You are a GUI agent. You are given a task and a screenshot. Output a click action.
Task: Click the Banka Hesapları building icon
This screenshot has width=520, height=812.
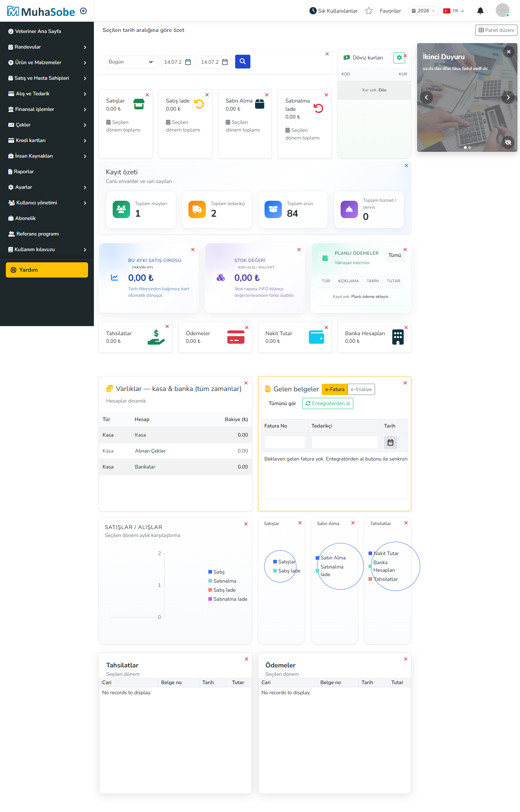398,337
